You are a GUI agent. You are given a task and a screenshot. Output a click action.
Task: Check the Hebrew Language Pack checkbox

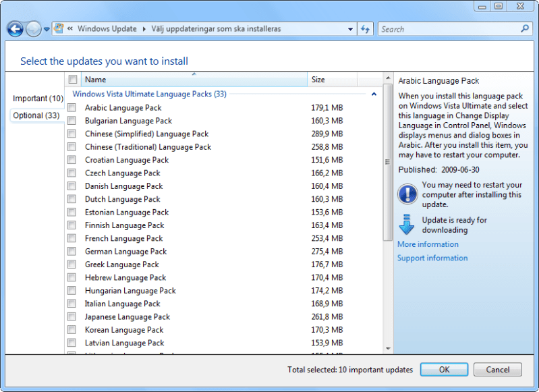[72, 277]
